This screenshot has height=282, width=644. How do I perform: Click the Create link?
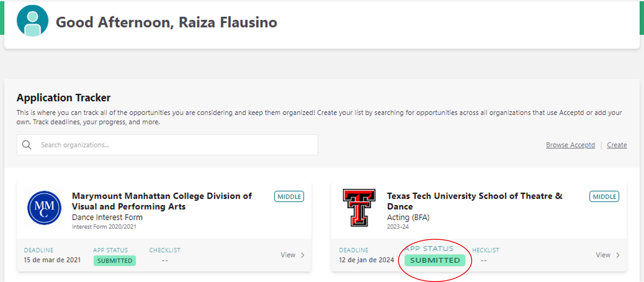click(x=617, y=145)
